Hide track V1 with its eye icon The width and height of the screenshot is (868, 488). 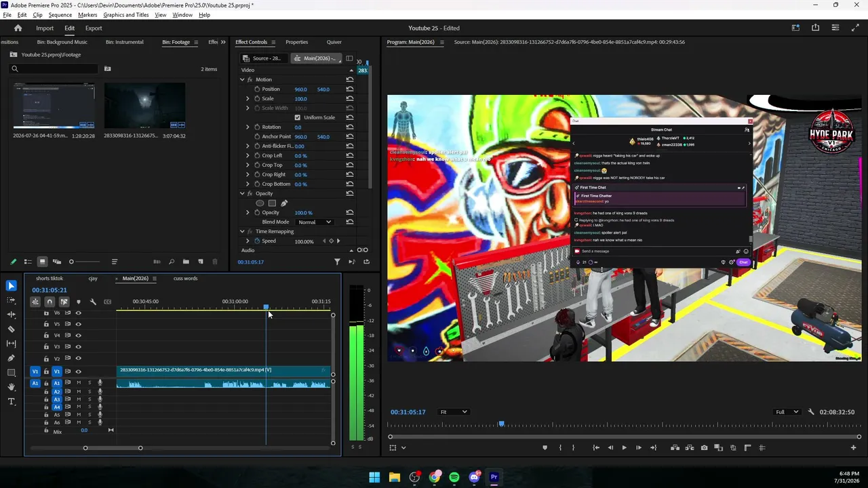(x=78, y=371)
